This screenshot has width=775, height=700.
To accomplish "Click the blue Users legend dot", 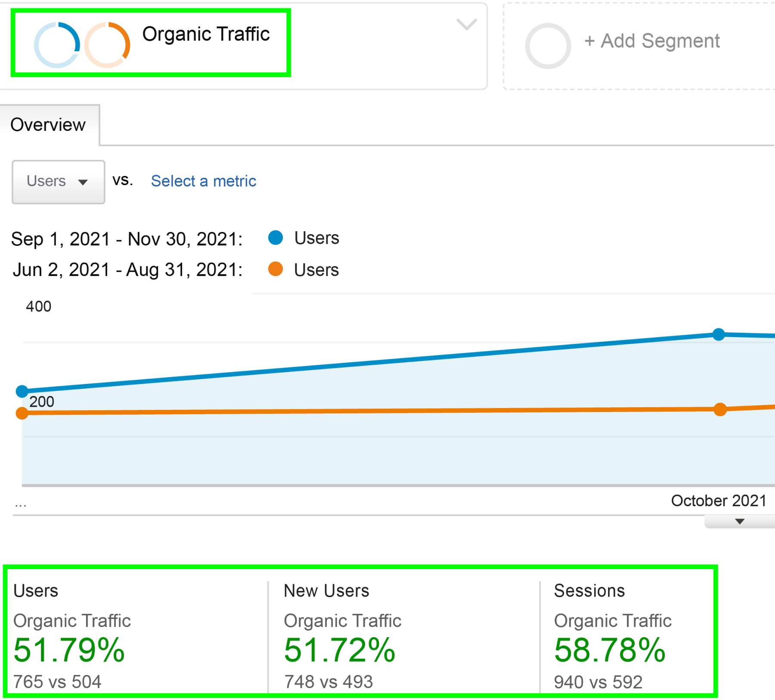I will pyautogui.click(x=276, y=238).
